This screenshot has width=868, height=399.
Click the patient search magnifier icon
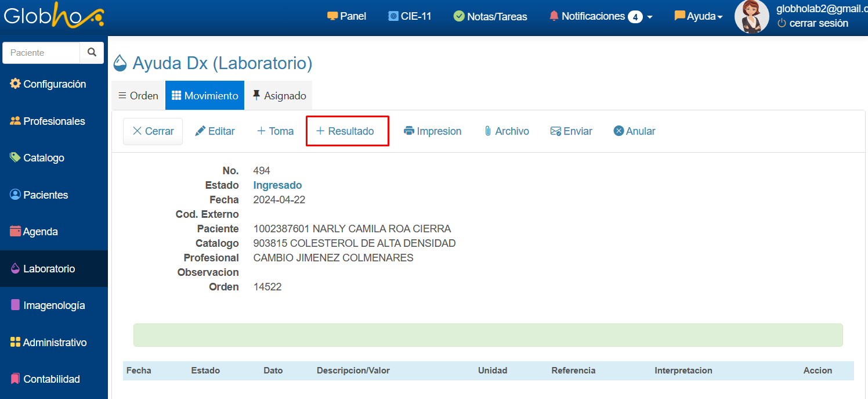(92, 52)
